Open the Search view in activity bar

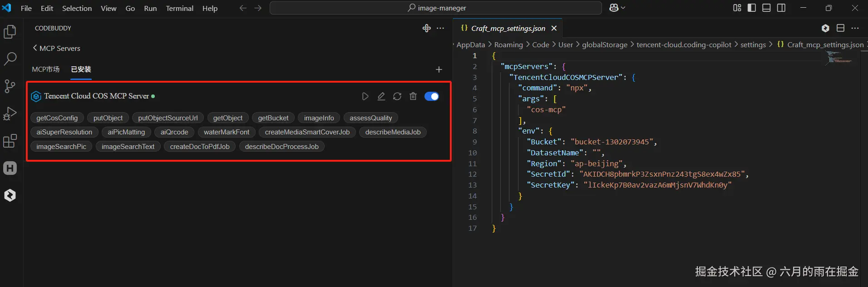10,59
